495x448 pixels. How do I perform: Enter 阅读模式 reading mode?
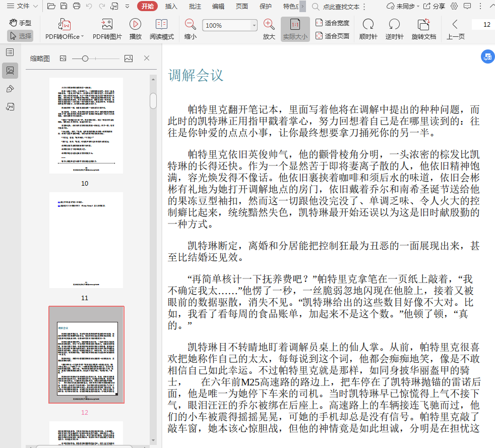161,24
